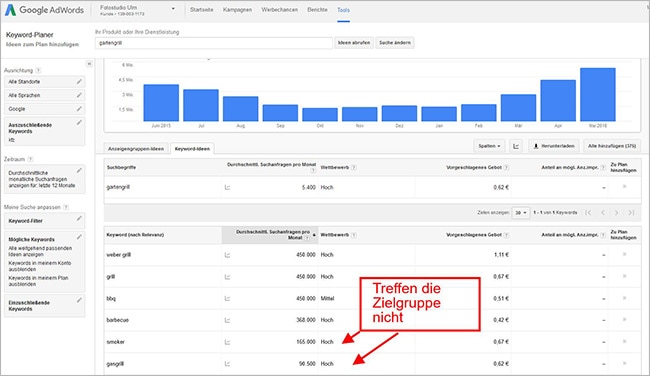Open the Startseite menu
The height and width of the screenshot is (376, 650).
[201, 10]
